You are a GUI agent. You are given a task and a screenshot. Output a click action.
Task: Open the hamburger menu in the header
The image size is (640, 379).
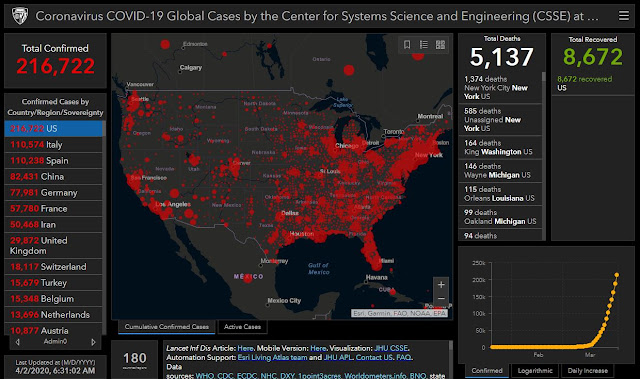coord(623,16)
